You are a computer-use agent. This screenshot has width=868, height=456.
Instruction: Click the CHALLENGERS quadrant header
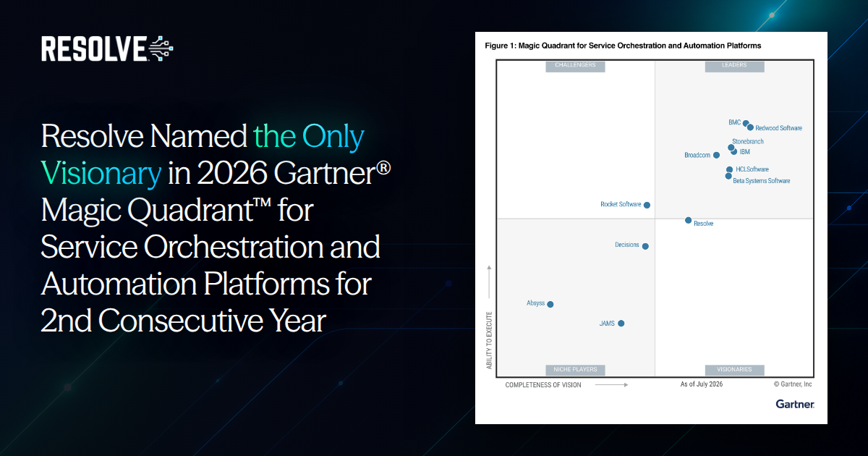575,65
